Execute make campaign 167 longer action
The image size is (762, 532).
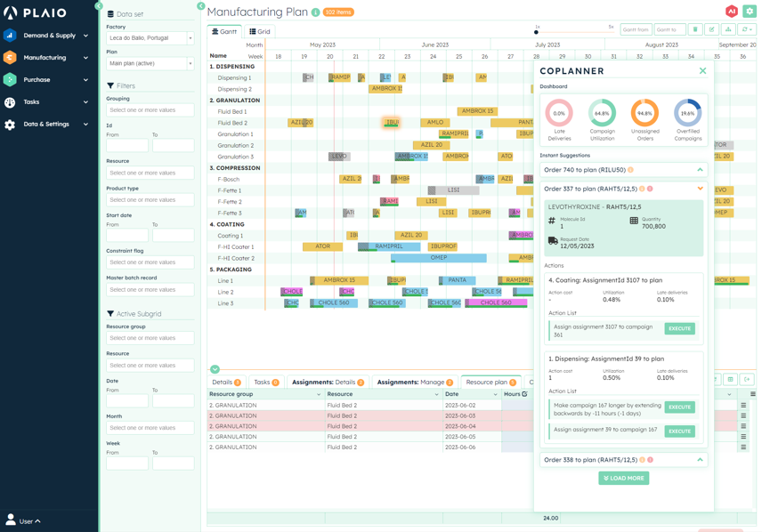click(x=679, y=407)
